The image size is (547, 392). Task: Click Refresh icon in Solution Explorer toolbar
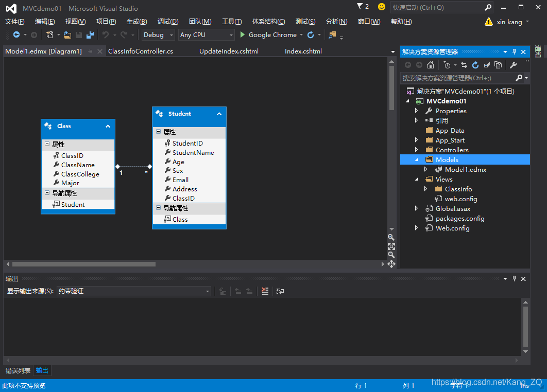click(475, 65)
